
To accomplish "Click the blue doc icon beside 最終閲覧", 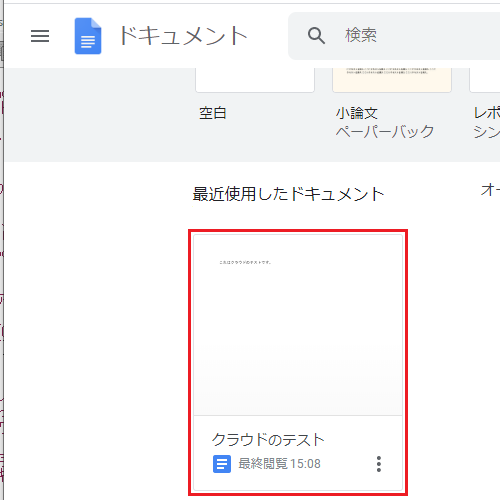I will click(x=222, y=464).
